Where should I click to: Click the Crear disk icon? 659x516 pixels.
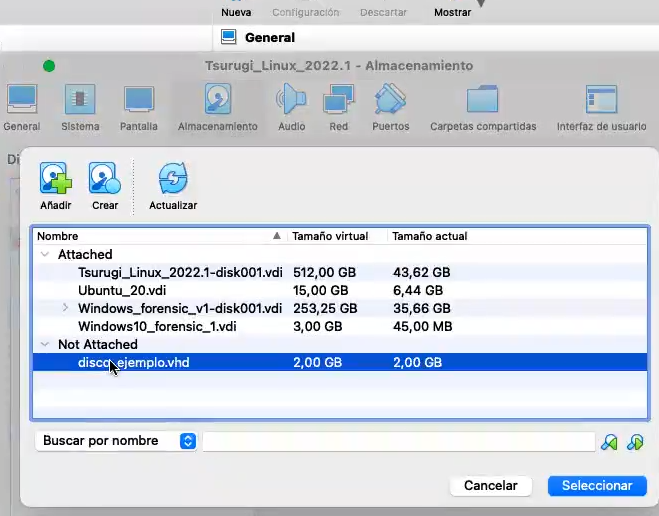click(105, 178)
